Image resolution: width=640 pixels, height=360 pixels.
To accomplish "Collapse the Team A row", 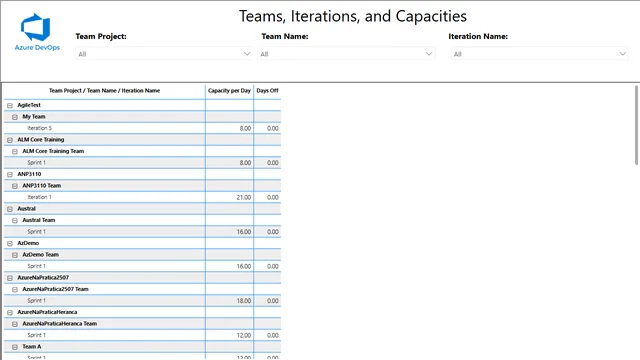I will pos(15,347).
